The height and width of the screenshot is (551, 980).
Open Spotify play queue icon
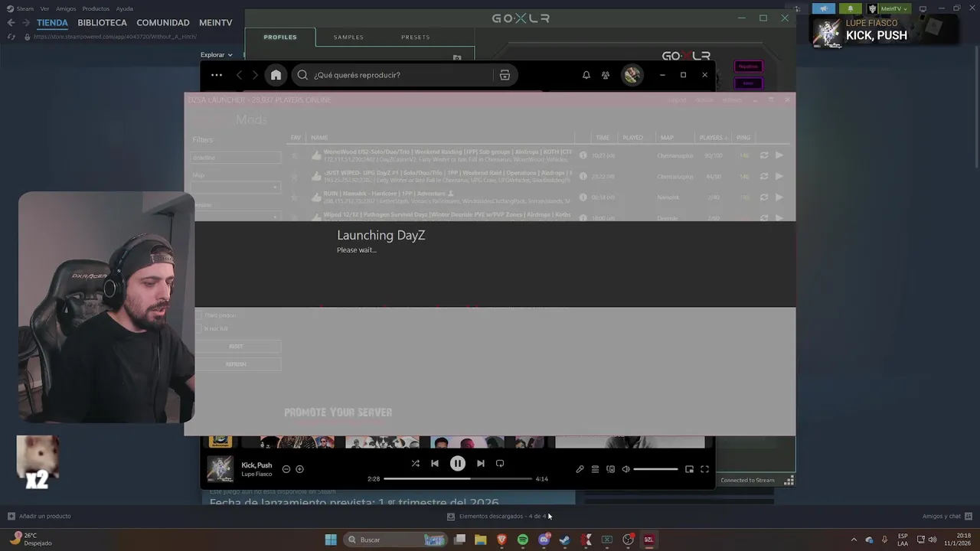(595, 469)
